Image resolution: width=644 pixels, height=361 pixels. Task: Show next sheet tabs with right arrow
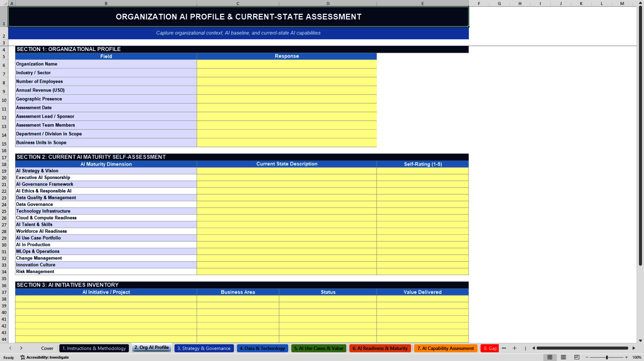coord(21,348)
